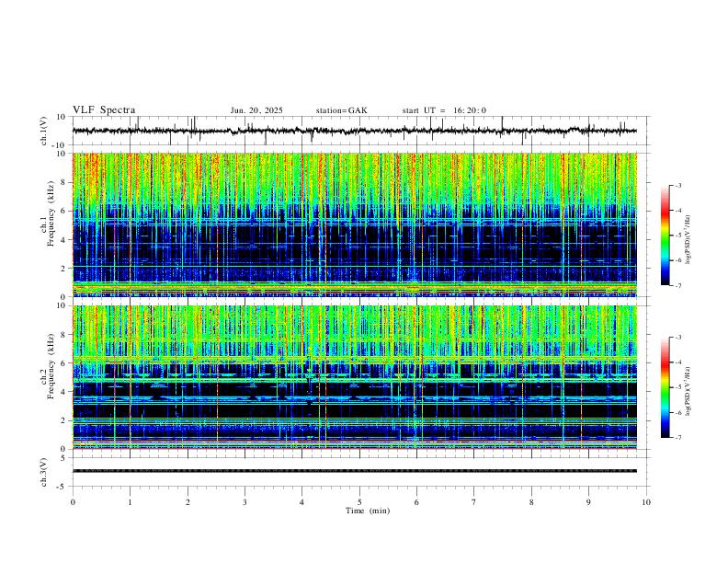This screenshot has height=563, width=728.
Task: Click the ch.2 "Frequency (kHz)" axis label
Action: click(51, 365)
